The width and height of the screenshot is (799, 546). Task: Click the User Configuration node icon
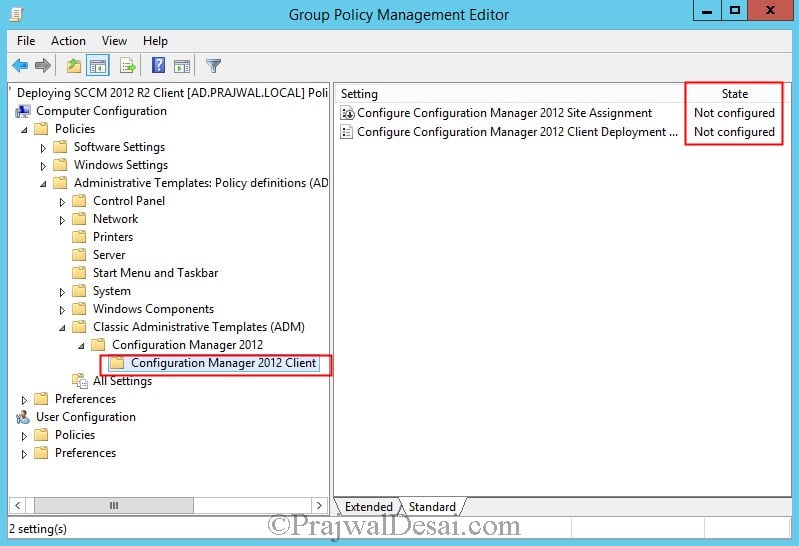(x=23, y=417)
